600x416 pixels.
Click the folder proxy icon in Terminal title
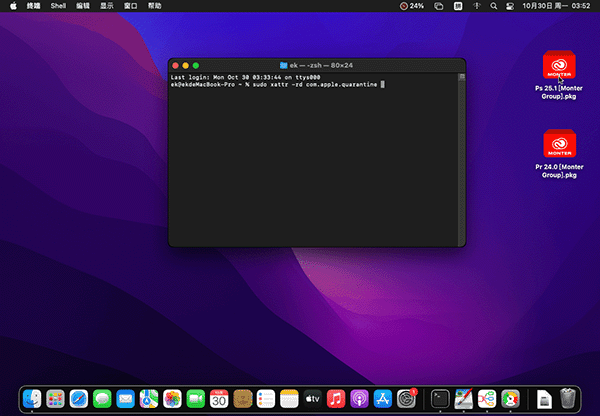pos(284,65)
